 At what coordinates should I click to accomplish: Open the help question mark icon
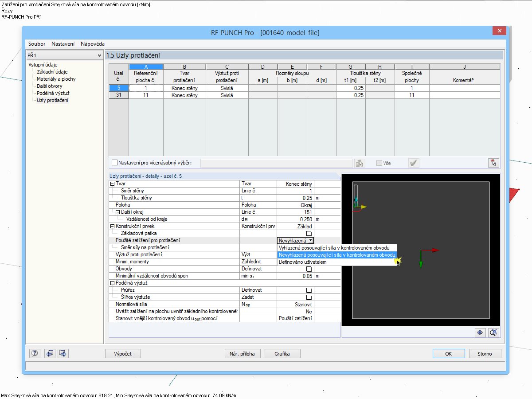[x=35, y=353]
